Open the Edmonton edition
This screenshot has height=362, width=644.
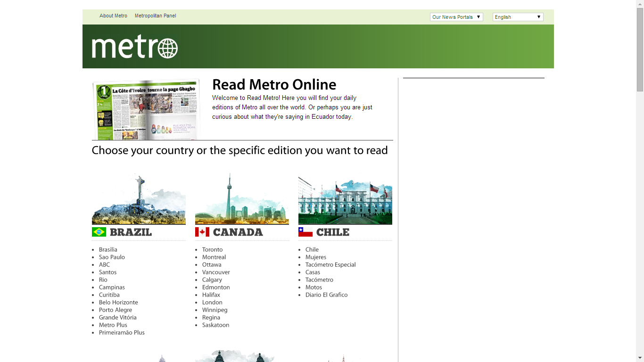click(216, 288)
